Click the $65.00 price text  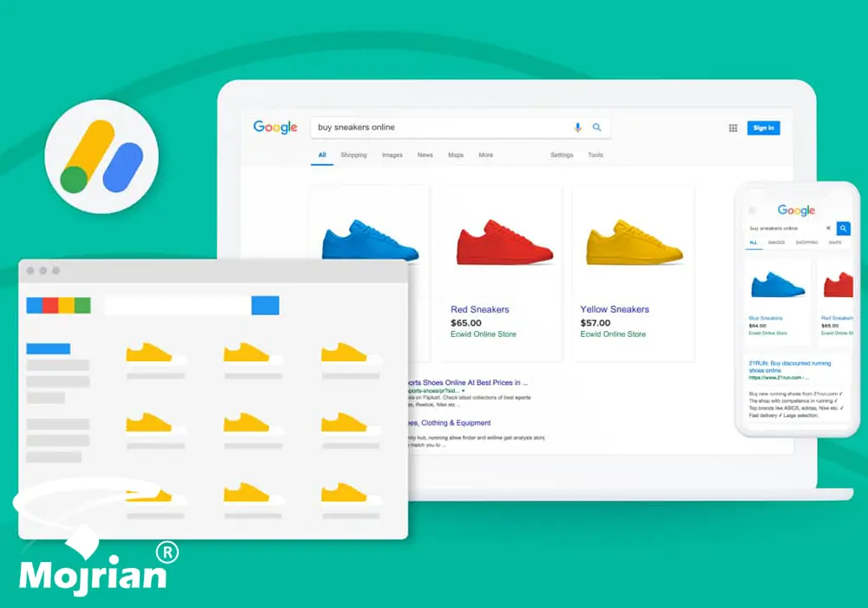point(466,323)
